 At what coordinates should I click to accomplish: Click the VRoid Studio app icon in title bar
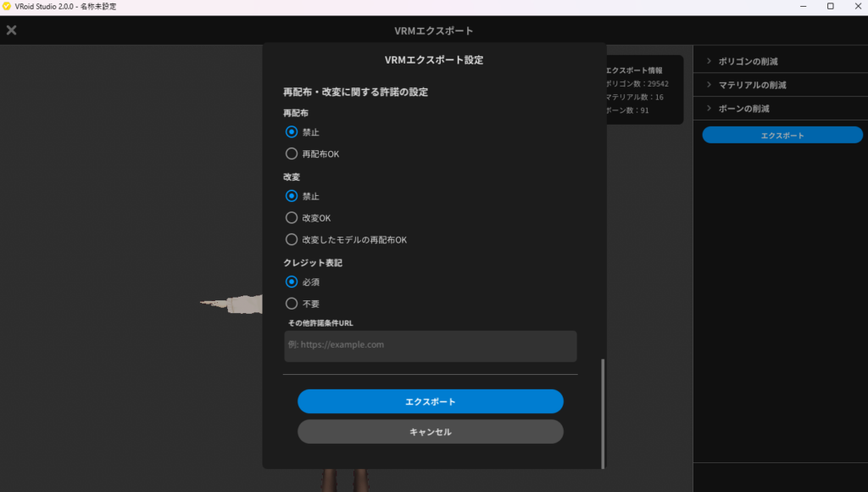[8, 7]
